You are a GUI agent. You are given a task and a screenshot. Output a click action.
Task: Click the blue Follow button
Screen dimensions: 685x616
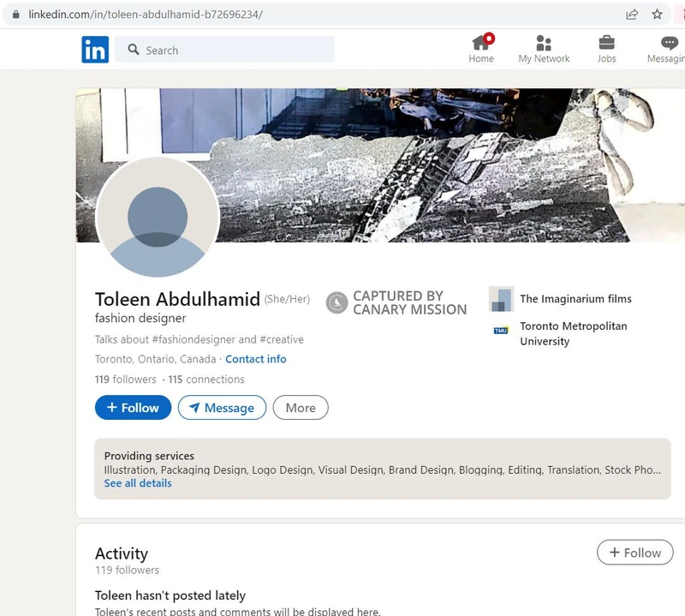133,408
